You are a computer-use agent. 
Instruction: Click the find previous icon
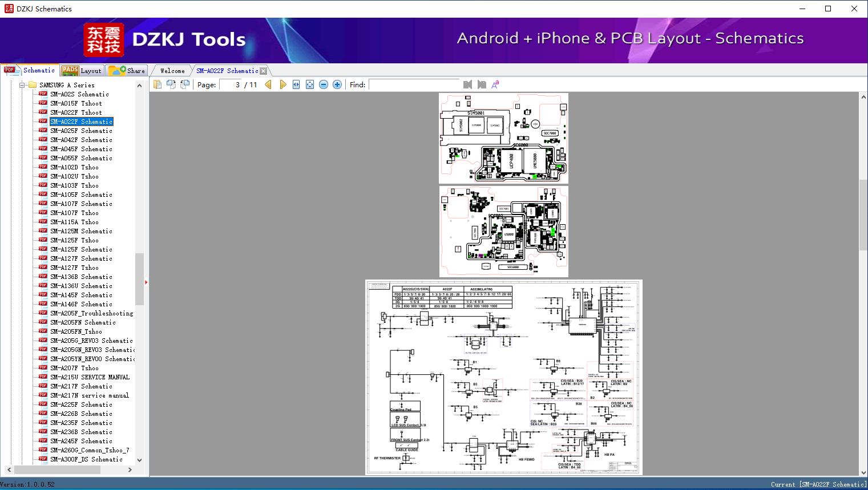point(468,84)
